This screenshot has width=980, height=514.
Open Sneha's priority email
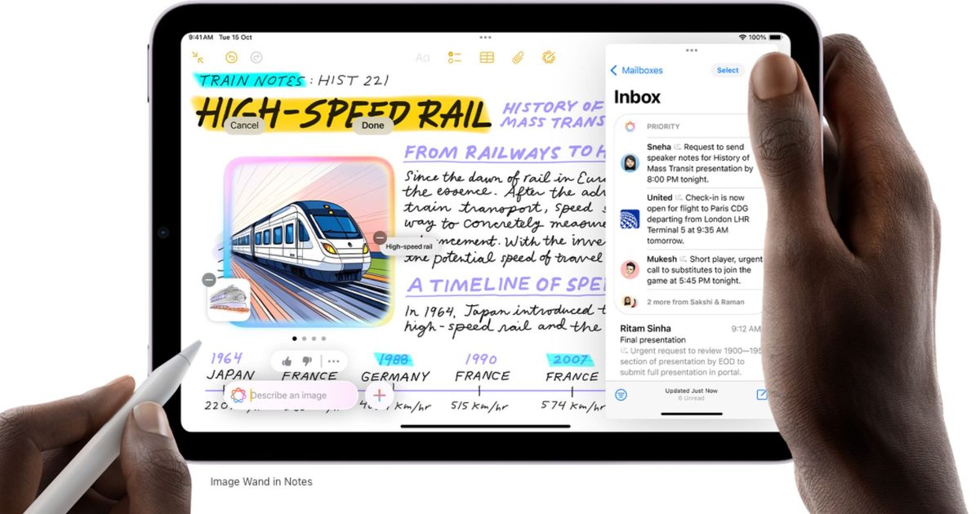point(689,163)
